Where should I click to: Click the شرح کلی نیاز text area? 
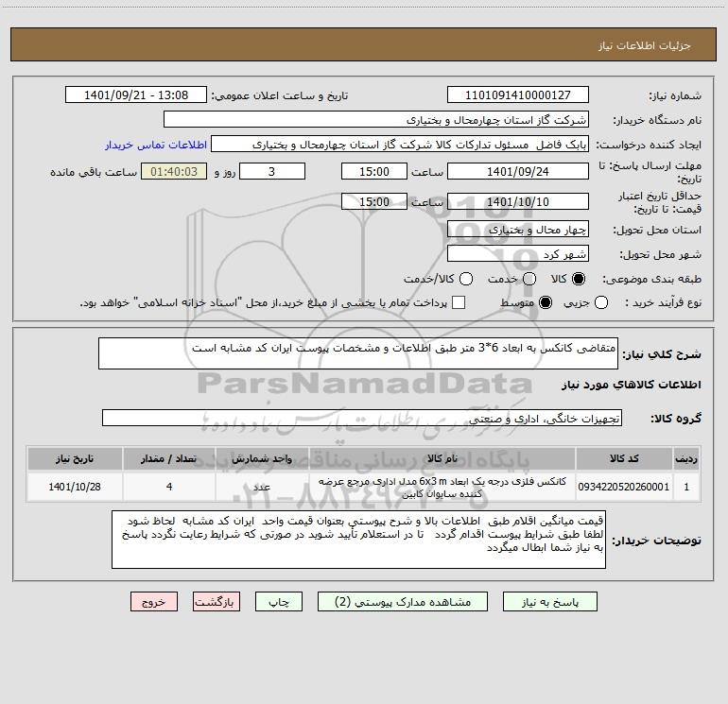coord(358,353)
